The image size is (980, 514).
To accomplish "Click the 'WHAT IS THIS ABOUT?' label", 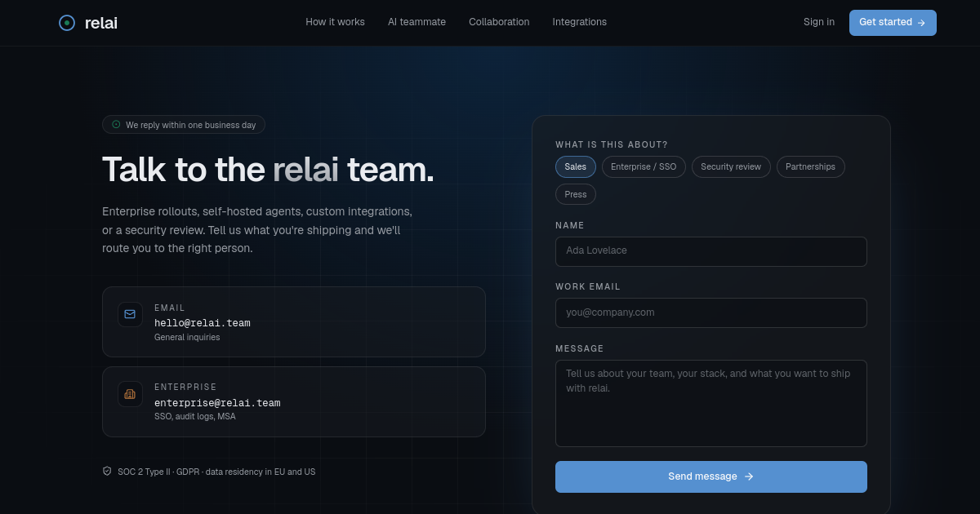I will point(612,144).
